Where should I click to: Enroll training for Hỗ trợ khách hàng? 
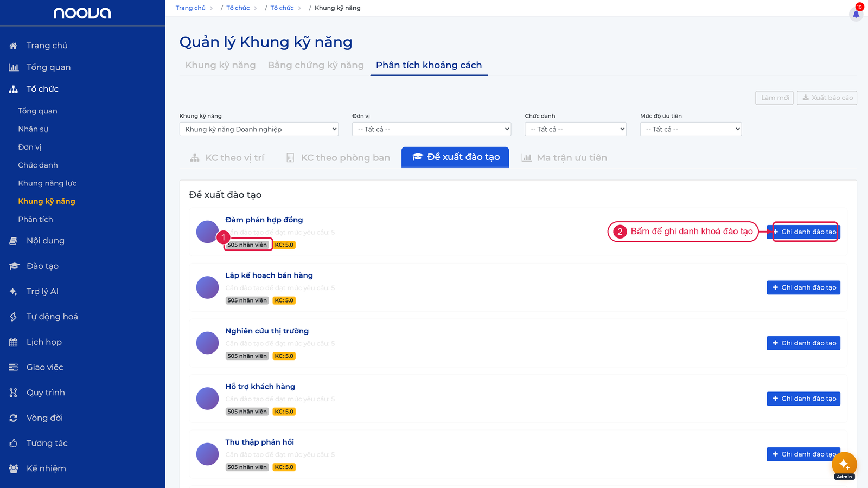coord(803,399)
